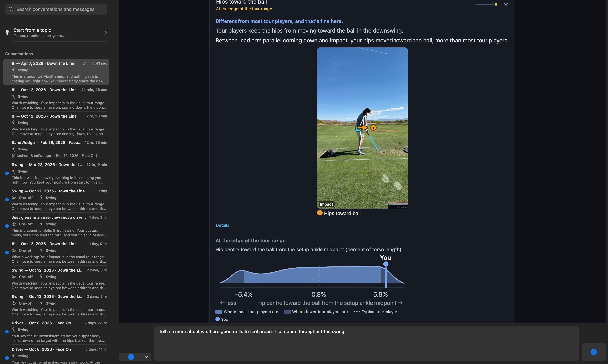This screenshot has width=608, height=364.
Task: Click One-off person icon in Swing 1 day row
Action: pyautogui.click(x=14, y=198)
